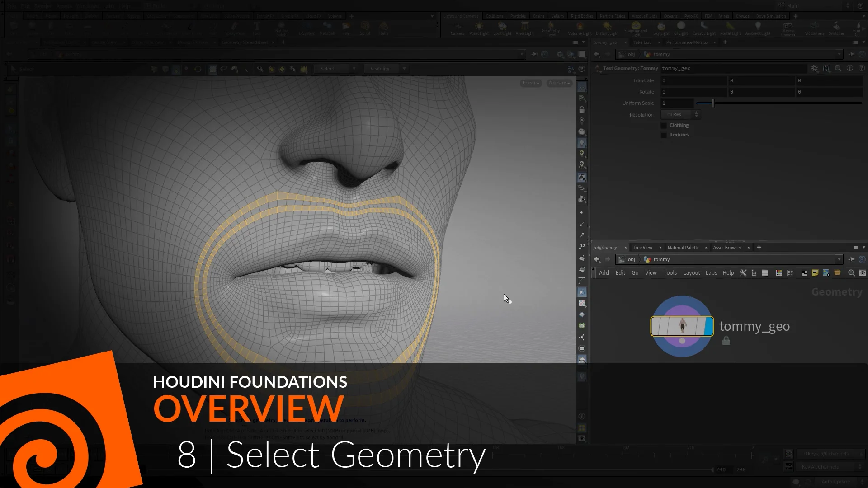Open the gear settings icon on tommy_geo parameters
The height and width of the screenshot is (488, 868).
(815, 68)
